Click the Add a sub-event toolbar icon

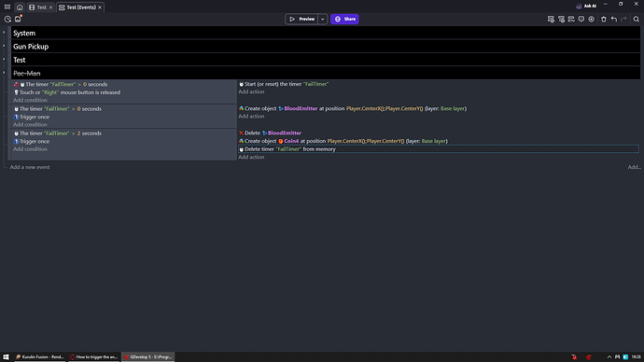[x=561, y=20]
